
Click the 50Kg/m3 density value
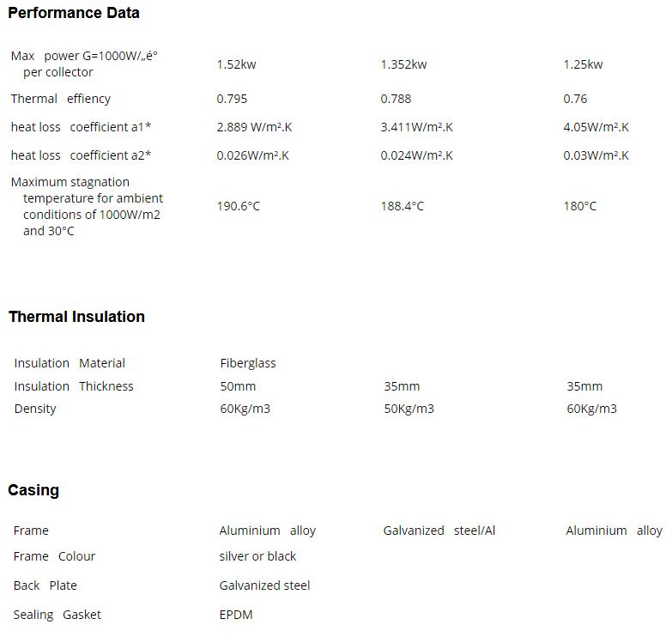click(409, 409)
